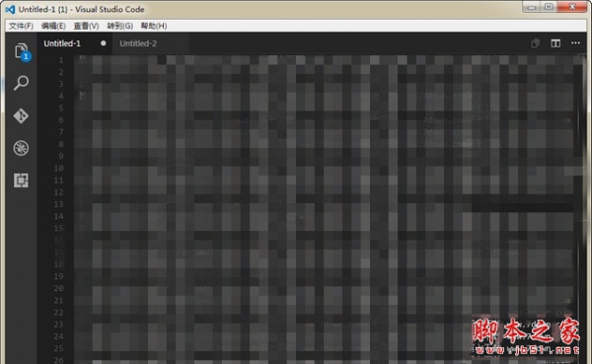Click line number 13 in the gutter
Screen dimensions: 592x364
pyautogui.click(x=58, y=204)
